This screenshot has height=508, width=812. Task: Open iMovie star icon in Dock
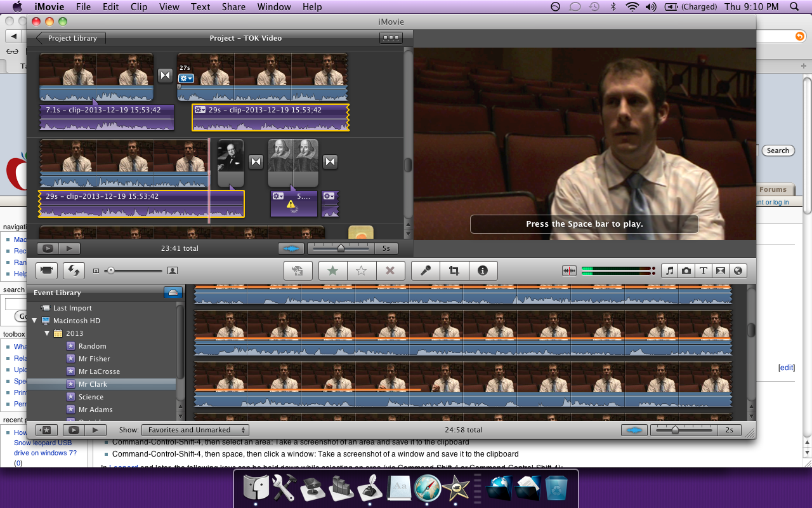coord(456,488)
